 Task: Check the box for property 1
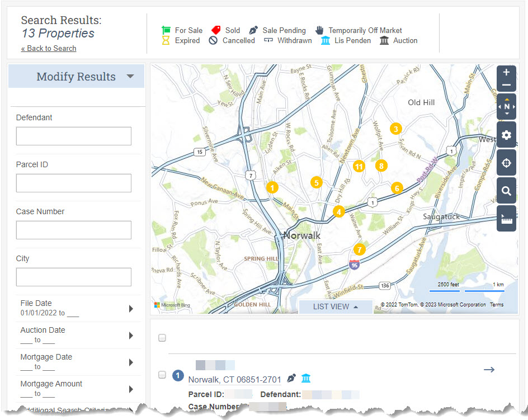(162, 375)
